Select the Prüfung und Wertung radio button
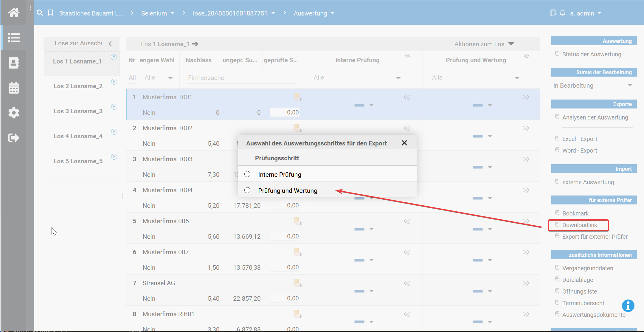This screenshot has width=644, height=332. pyautogui.click(x=247, y=190)
